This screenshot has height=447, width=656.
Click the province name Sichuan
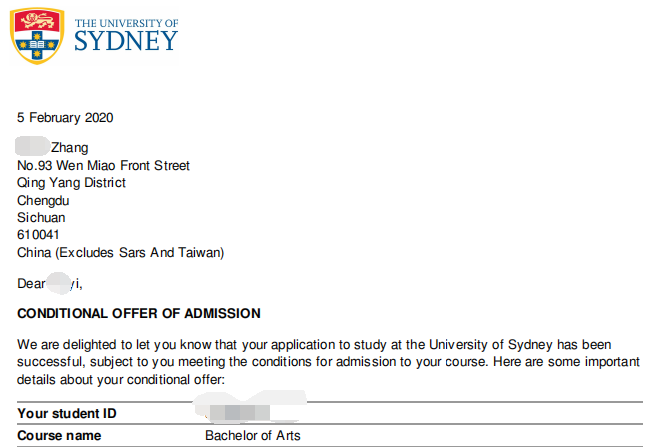click(x=41, y=217)
